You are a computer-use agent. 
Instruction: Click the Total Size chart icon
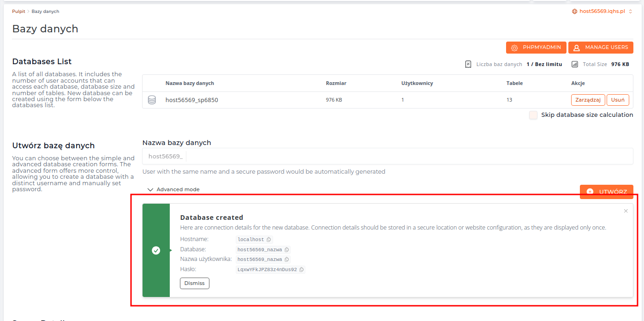click(x=574, y=64)
